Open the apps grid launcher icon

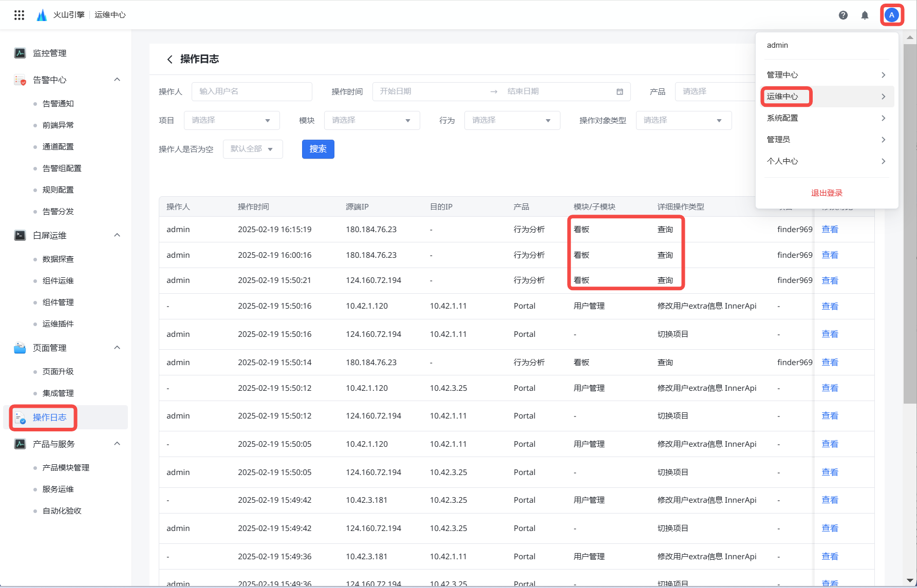(x=19, y=15)
